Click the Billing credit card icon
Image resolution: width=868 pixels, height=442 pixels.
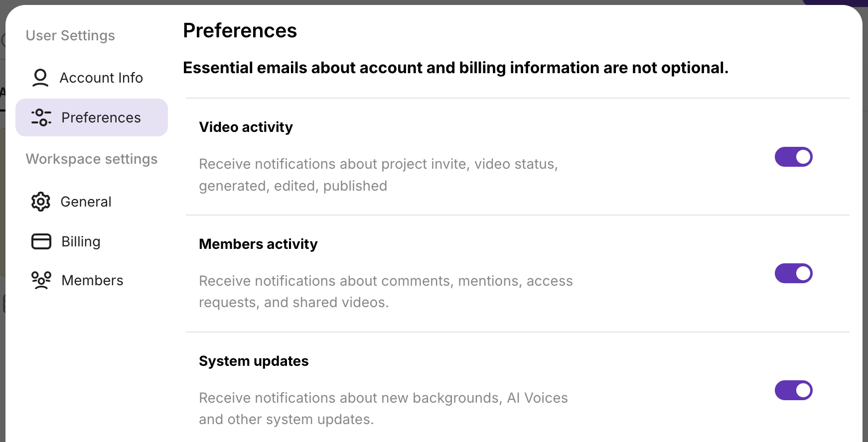(x=41, y=241)
